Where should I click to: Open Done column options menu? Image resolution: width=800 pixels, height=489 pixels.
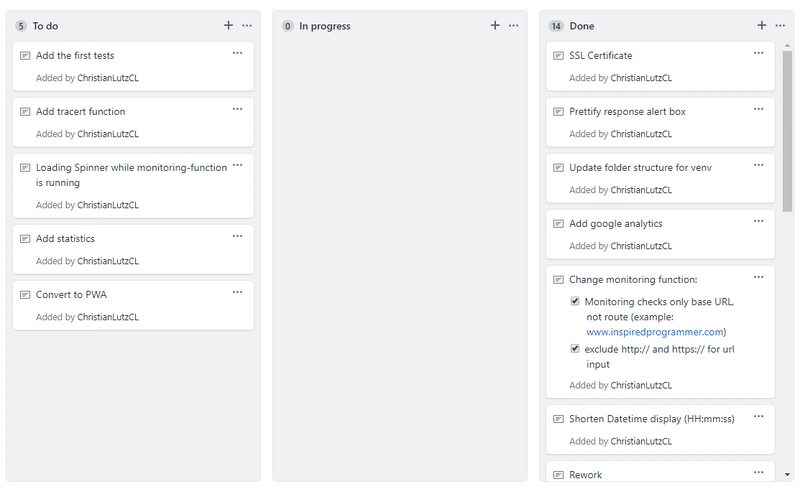780,25
